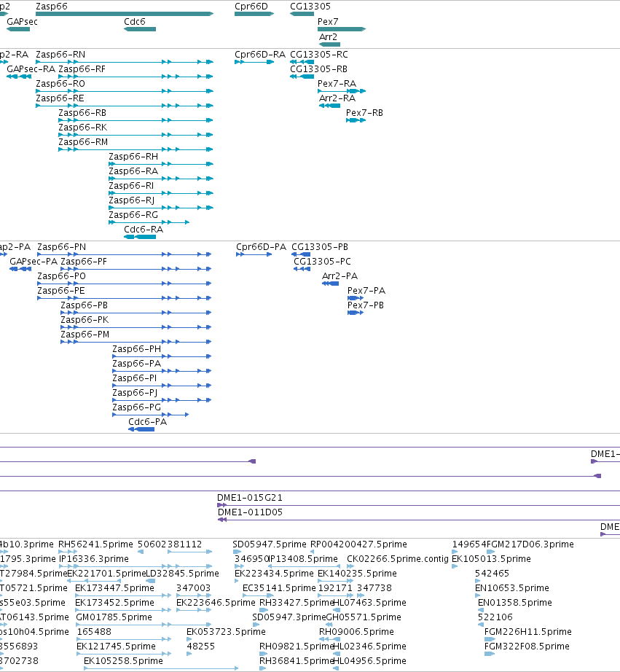Select EST IP16336.3prime
The width and height of the screenshot is (620, 672).
click(x=94, y=559)
